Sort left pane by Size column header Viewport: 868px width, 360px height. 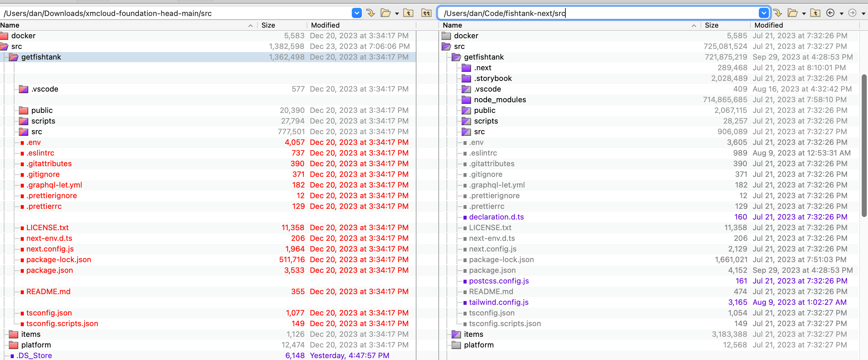point(282,25)
